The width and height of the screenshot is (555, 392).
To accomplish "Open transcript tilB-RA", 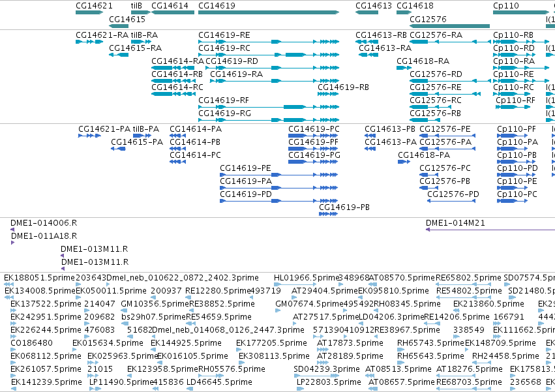I will coord(144,35).
